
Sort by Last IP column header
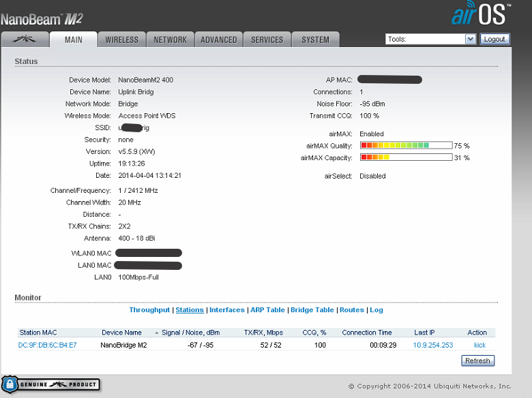pyautogui.click(x=424, y=333)
